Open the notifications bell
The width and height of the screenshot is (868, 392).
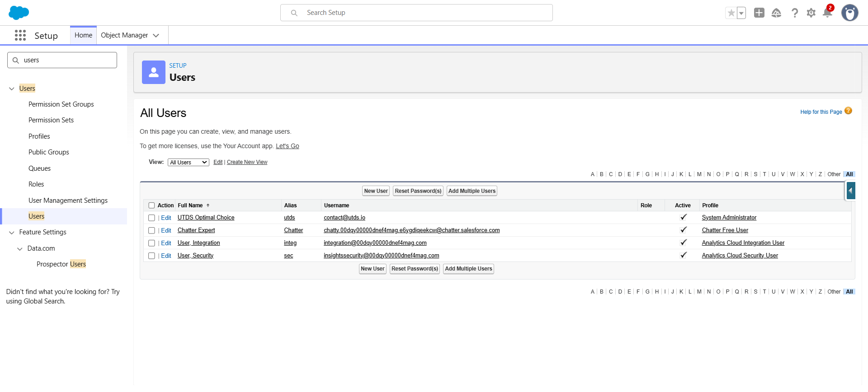pyautogui.click(x=828, y=12)
